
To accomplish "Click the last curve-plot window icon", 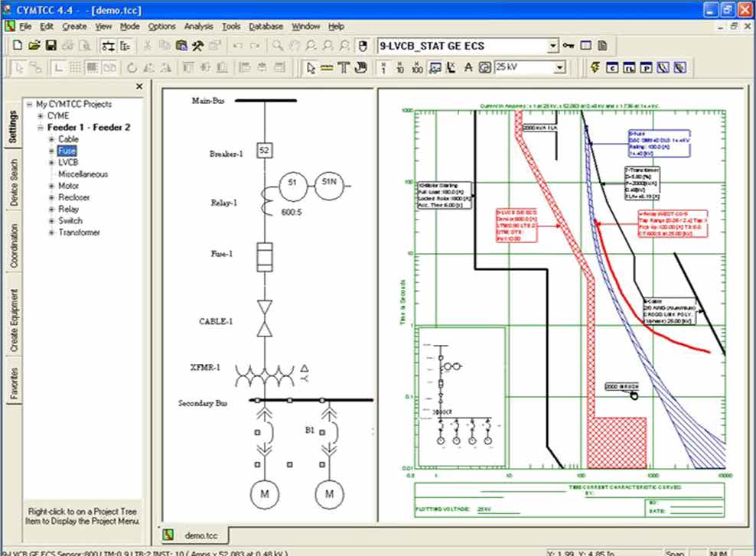I will 679,68.
